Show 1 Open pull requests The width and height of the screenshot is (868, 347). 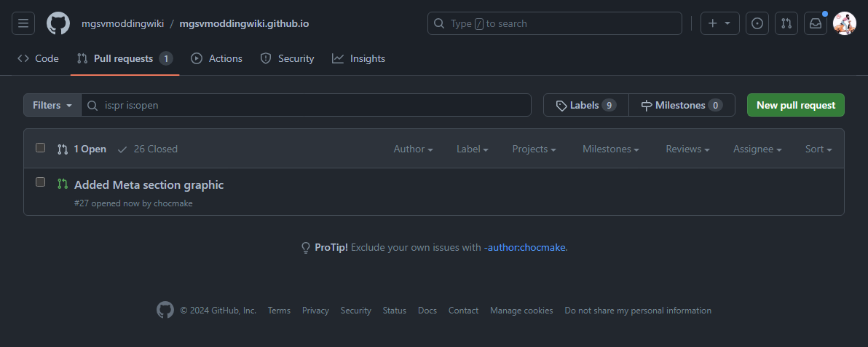point(82,149)
